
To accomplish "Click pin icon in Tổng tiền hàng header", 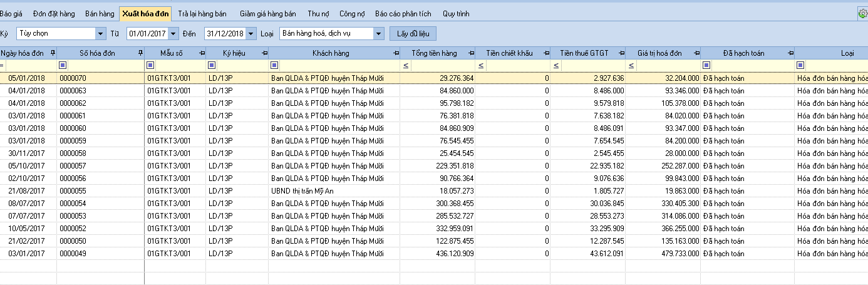I will [x=471, y=53].
